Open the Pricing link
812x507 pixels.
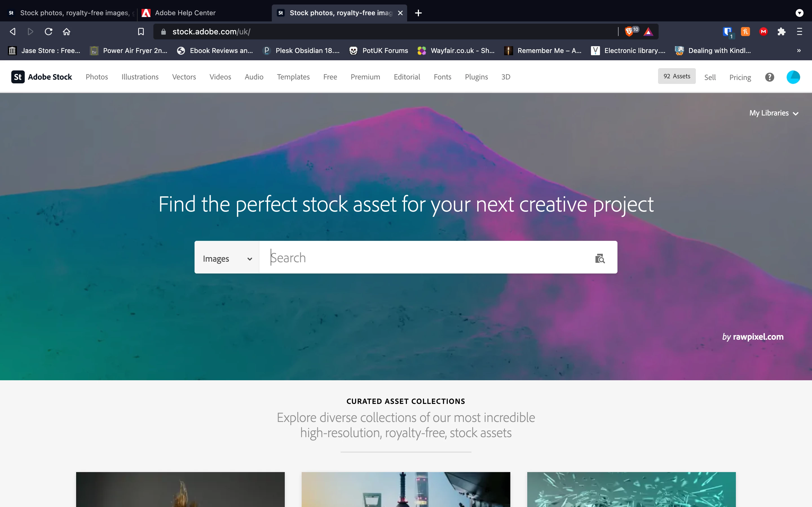(740, 77)
